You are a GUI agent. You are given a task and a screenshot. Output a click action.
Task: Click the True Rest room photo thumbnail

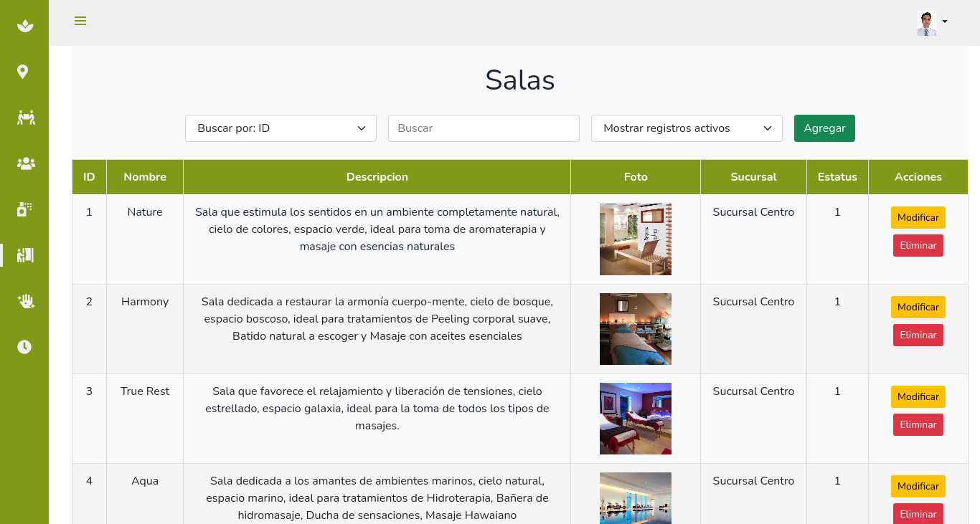coord(636,419)
